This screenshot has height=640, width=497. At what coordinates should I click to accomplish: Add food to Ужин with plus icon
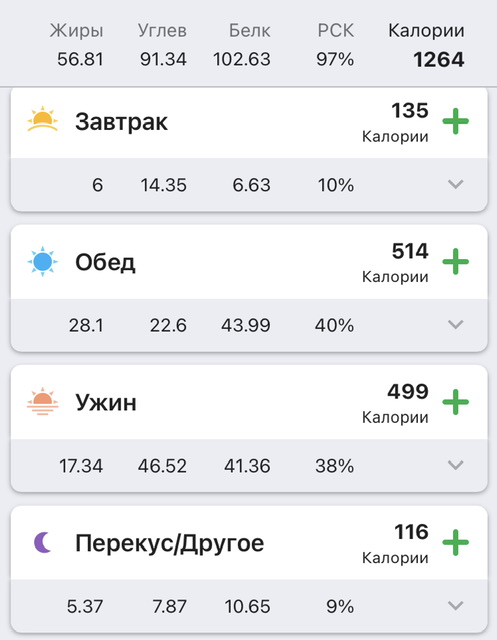click(x=455, y=402)
